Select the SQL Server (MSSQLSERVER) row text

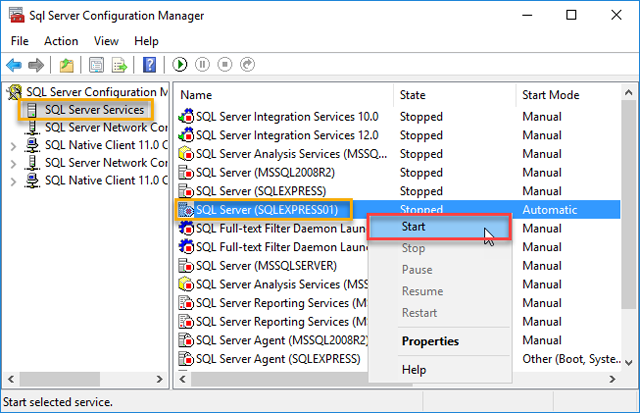(x=266, y=266)
